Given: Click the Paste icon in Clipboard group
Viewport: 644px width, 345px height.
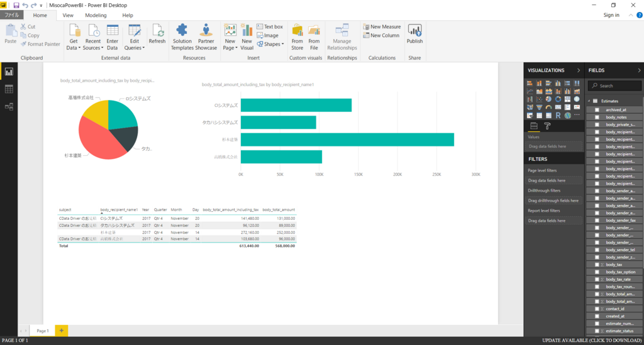Looking at the screenshot, I should tap(11, 30).
